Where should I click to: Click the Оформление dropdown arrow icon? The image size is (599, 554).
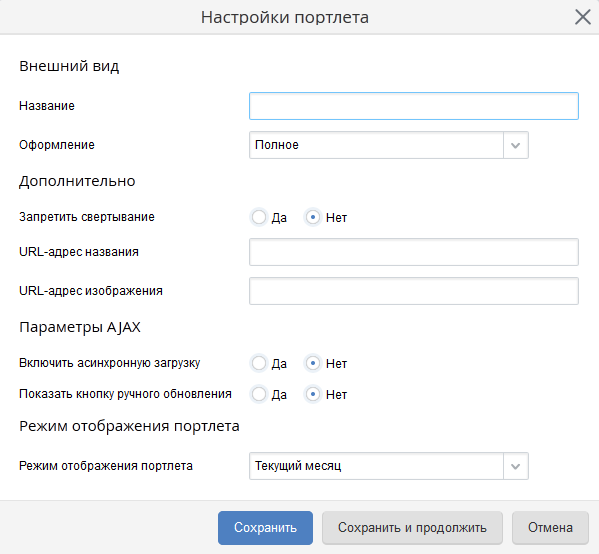pyautogui.click(x=515, y=145)
